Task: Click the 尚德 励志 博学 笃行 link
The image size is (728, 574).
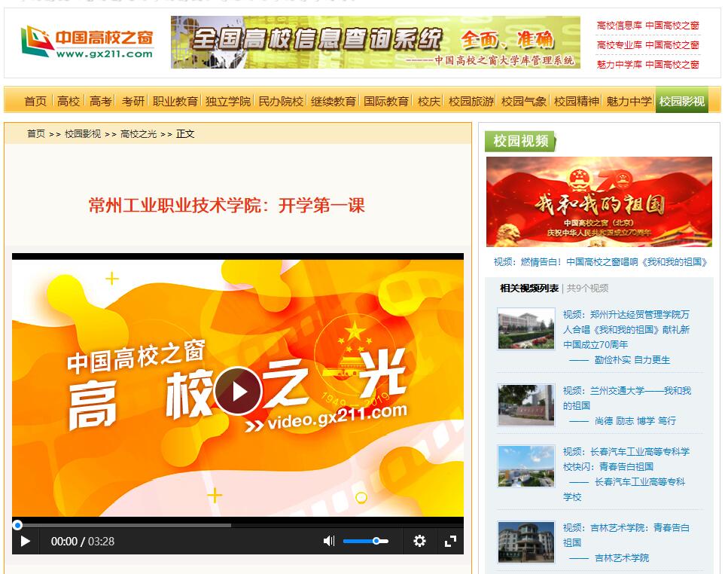Action: point(635,421)
